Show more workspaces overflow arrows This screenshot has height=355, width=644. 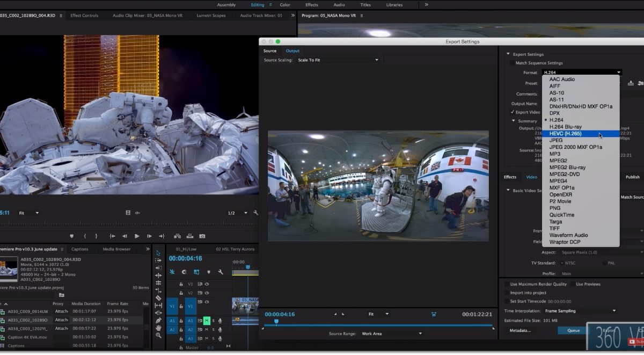click(x=426, y=4)
